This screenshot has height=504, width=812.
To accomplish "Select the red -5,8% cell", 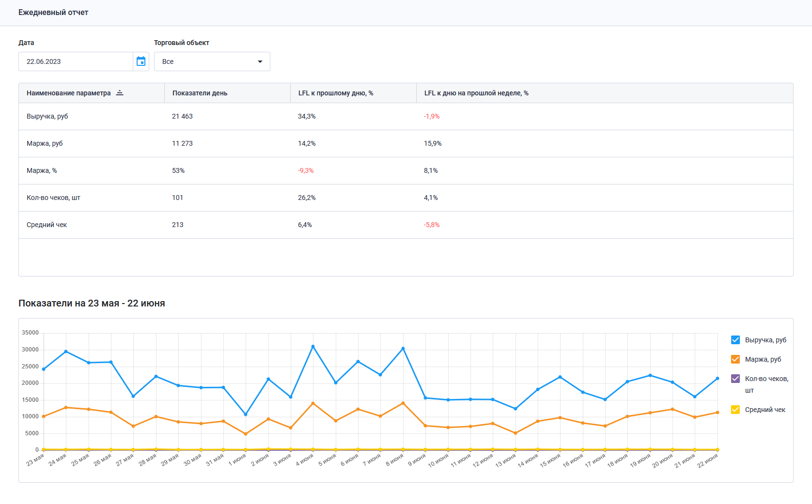I will [x=432, y=225].
